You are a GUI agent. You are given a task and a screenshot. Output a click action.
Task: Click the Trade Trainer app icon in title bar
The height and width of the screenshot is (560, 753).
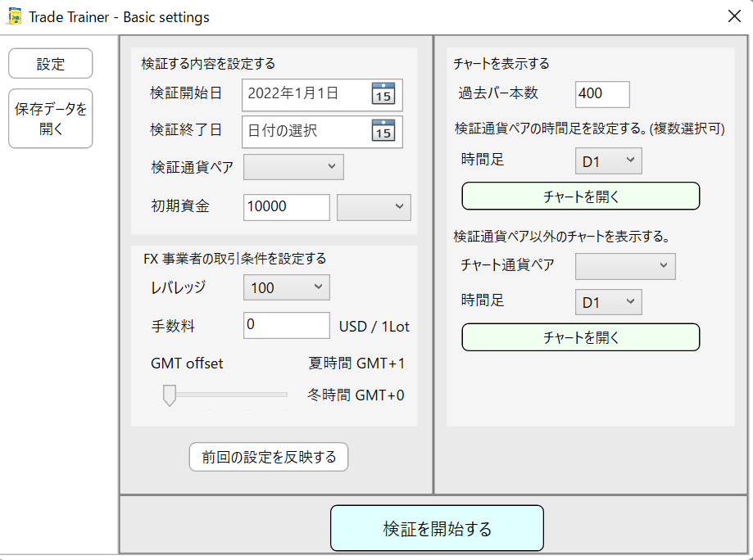click(x=15, y=16)
